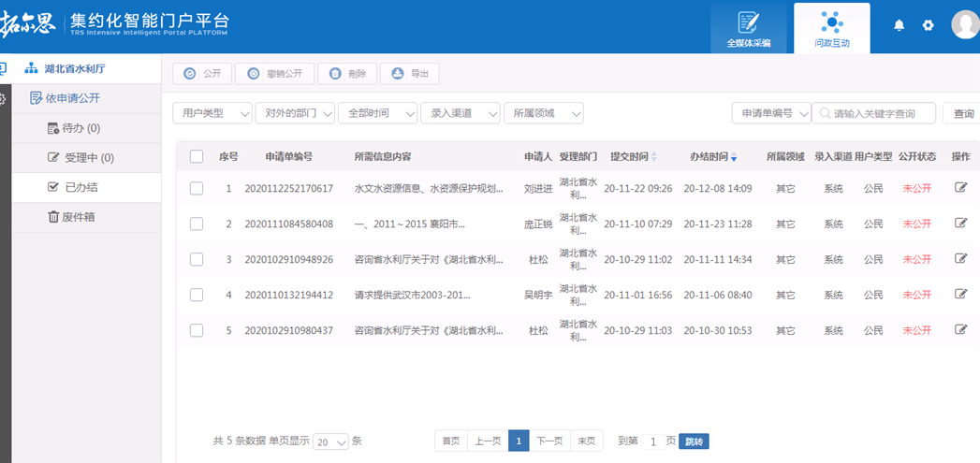Screen dimensions: 980x463
Task: Click edit icon for row 5
Action: [x=960, y=330]
